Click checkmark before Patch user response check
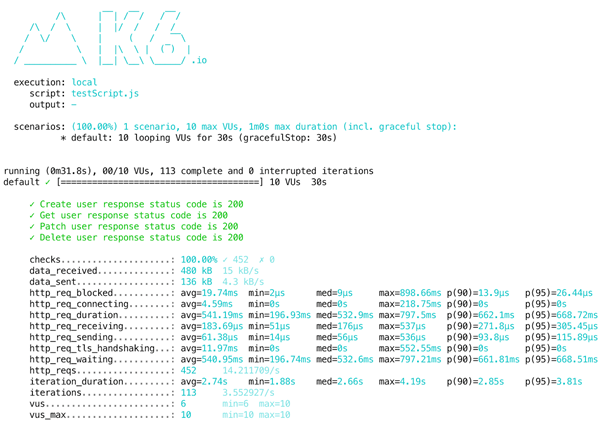This screenshot has width=602, height=425. point(32,227)
